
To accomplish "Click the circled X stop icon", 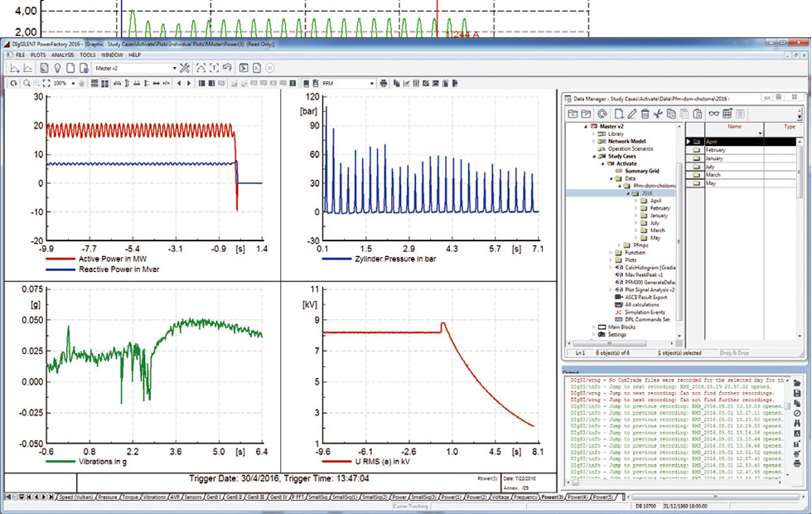I will 270,68.
